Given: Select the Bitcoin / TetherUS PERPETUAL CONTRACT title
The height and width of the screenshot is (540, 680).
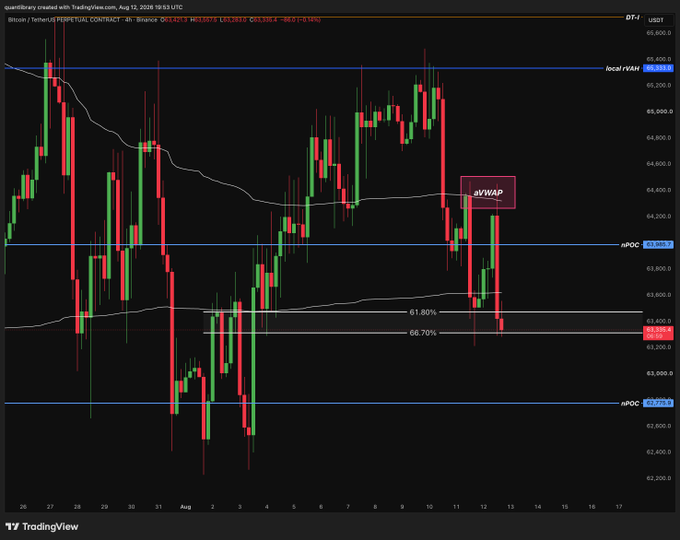Looking at the screenshot, I should tap(65, 20).
